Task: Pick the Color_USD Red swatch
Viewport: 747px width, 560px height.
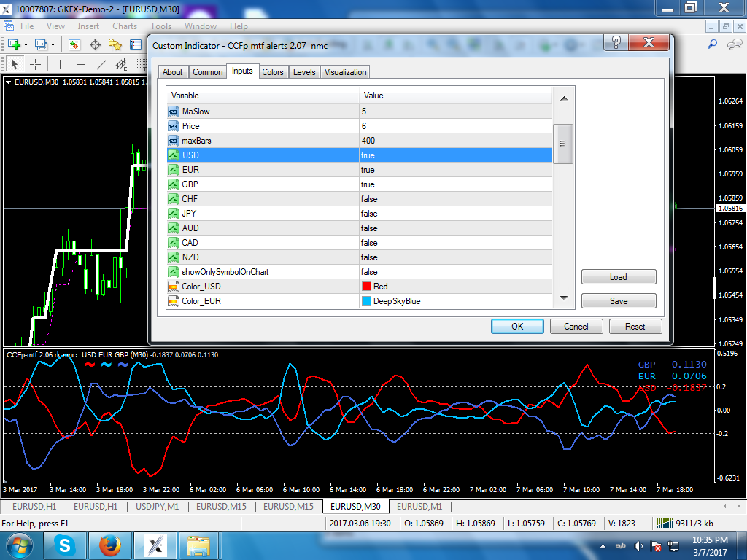Action: pos(366,286)
